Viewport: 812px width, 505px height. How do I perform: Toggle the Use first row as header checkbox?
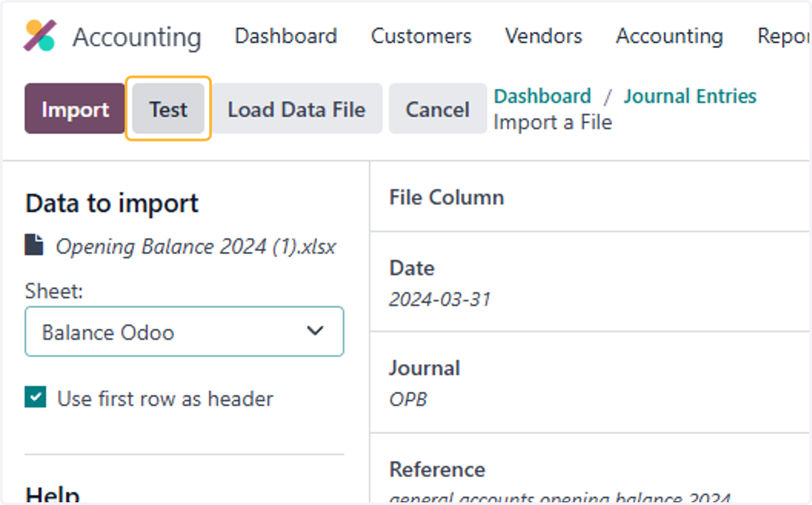(x=35, y=398)
